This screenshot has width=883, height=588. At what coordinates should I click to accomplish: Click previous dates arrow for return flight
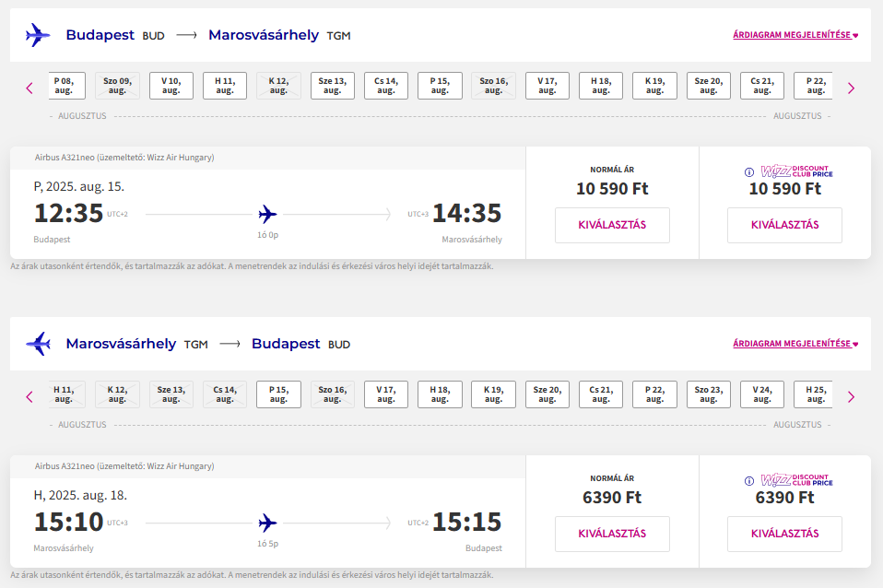(x=29, y=397)
